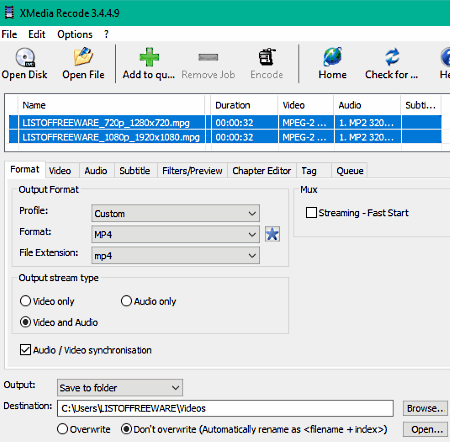Switch to the Audio tab
Screen dimensions: 450x442
point(96,171)
